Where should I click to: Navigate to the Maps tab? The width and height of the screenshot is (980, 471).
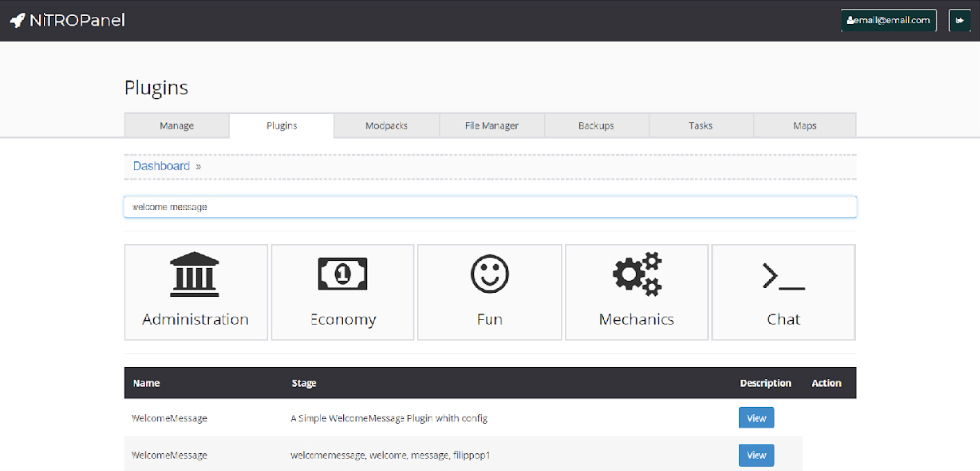coord(805,126)
